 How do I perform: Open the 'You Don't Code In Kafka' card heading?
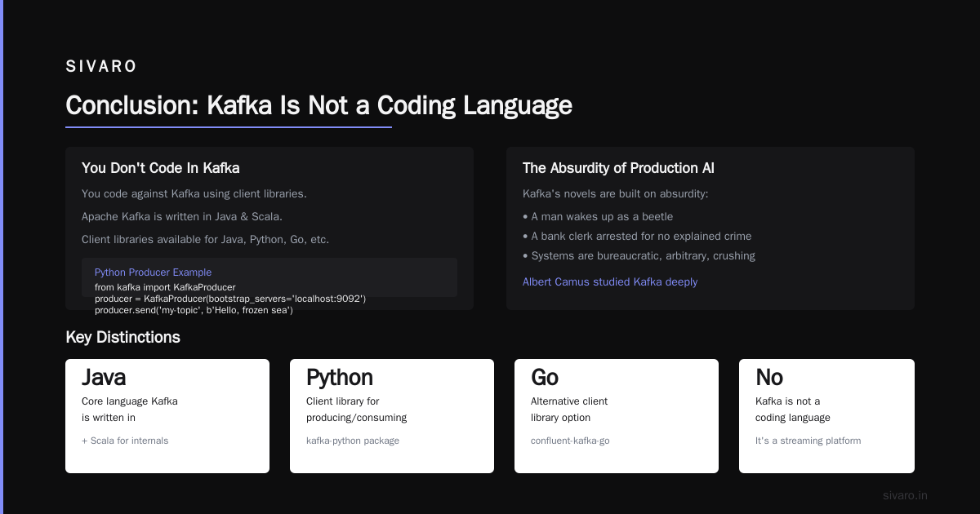[x=160, y=168]
